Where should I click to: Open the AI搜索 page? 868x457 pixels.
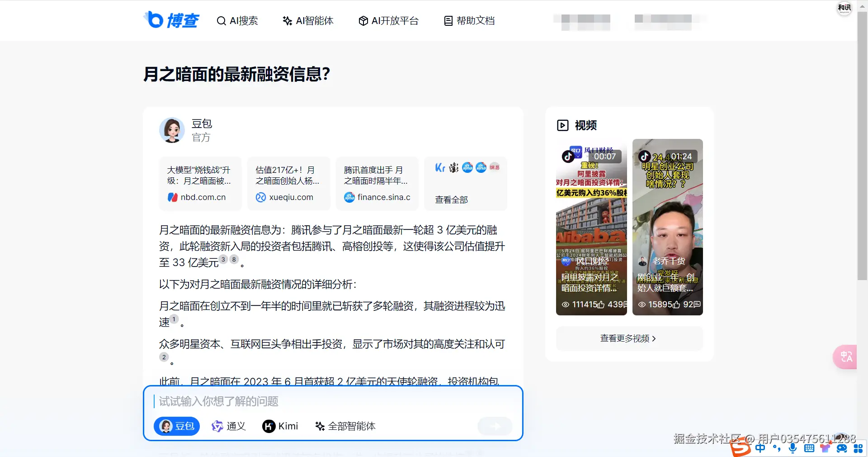(x=237, y=21)
